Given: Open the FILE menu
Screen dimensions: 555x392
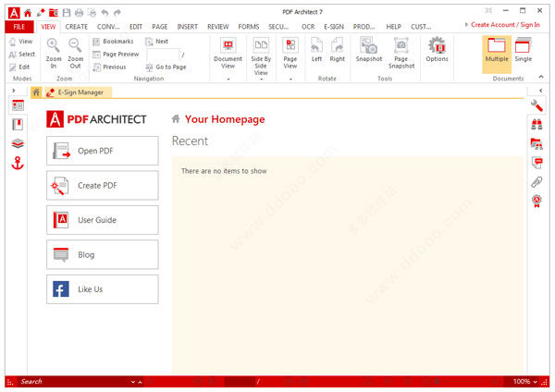Looking at the screenshot, I should pyautogui.click(x=19, y=27).
